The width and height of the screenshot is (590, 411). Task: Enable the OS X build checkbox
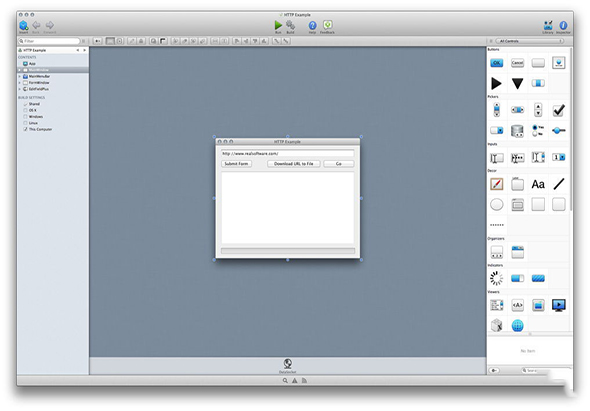click(x=26, y=110)
